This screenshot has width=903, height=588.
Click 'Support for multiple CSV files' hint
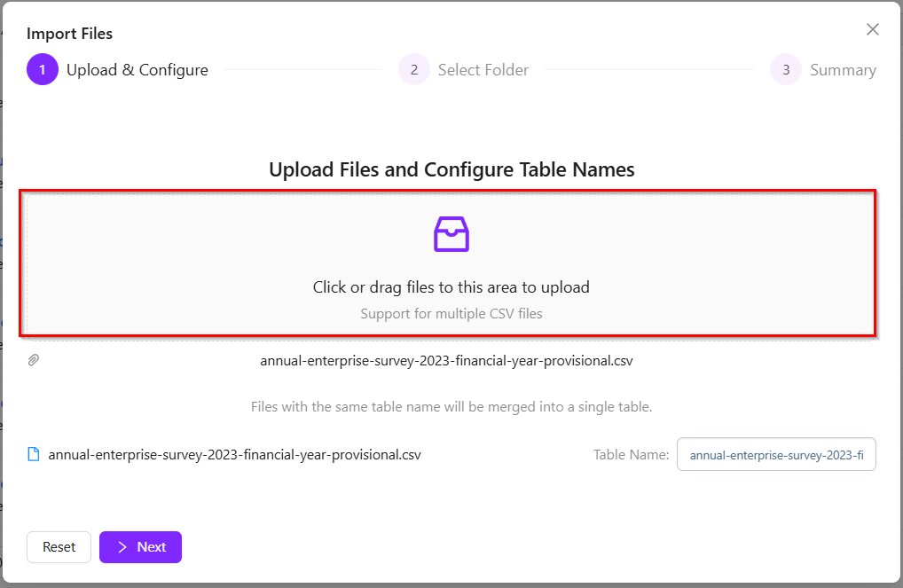[x=451, y=313]
